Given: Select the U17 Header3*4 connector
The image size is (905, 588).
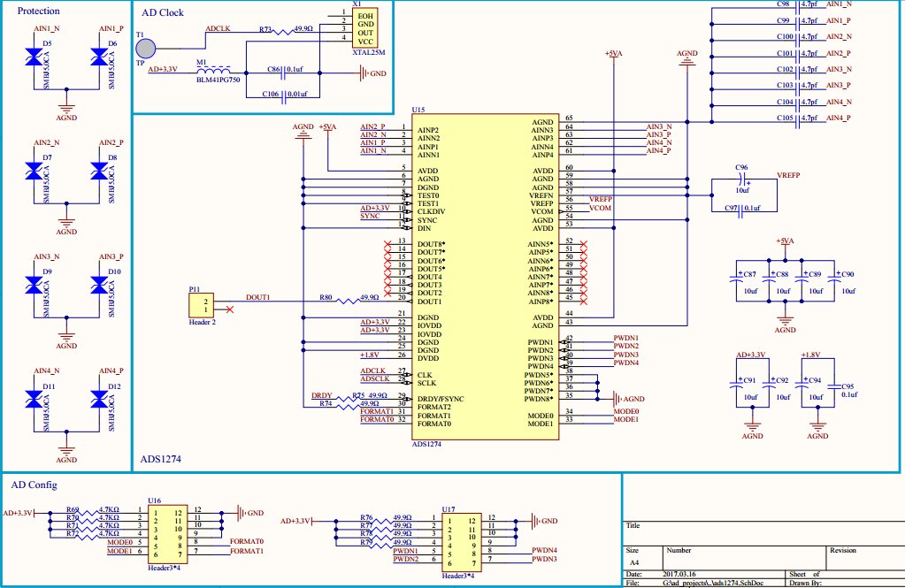Looking at the screenshot, I should (462, 542).
